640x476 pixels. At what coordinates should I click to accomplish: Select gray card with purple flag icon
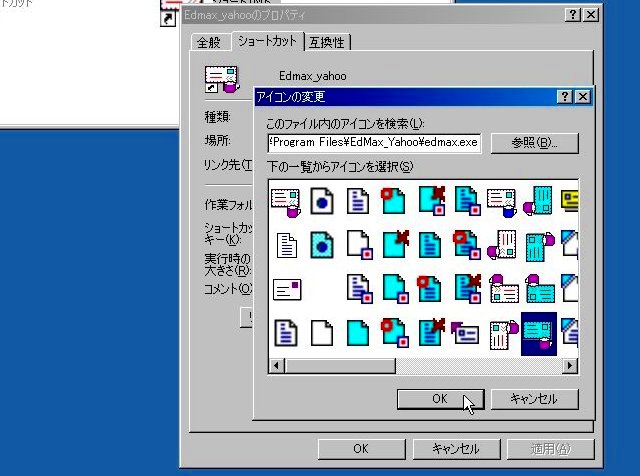coord(465,333)
